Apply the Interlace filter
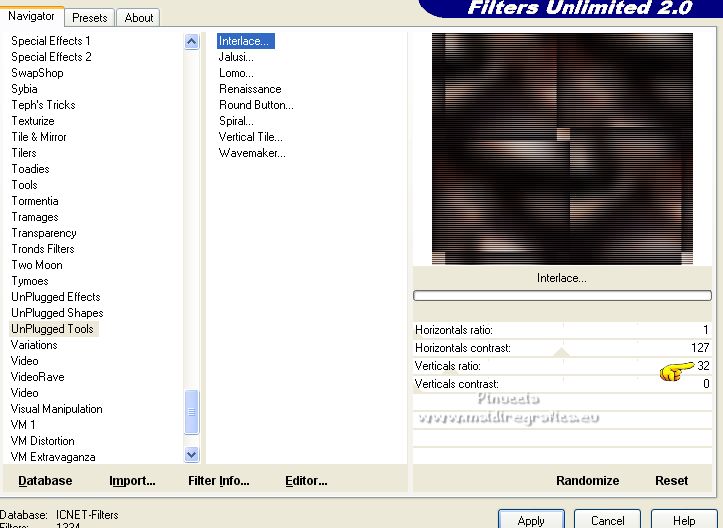This screenshot has width=723, height=528. [531, 520]
